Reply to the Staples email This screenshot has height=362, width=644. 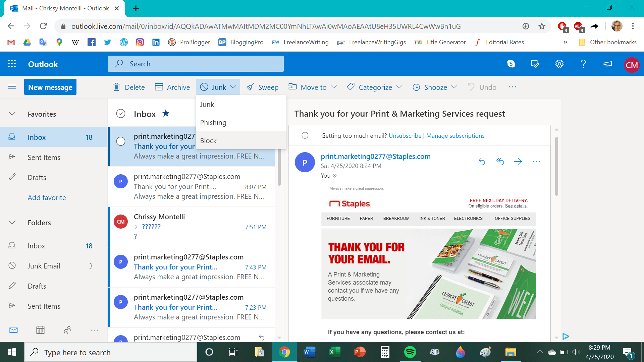click(482, 162)
